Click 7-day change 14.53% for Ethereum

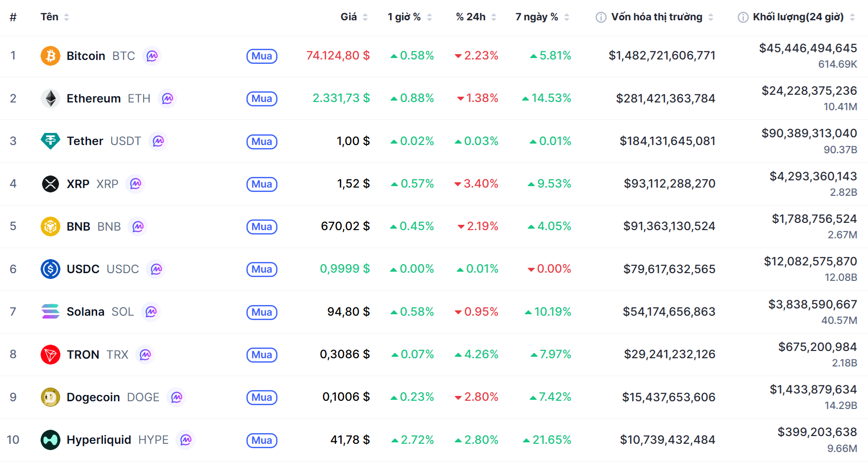pos(547,98)
